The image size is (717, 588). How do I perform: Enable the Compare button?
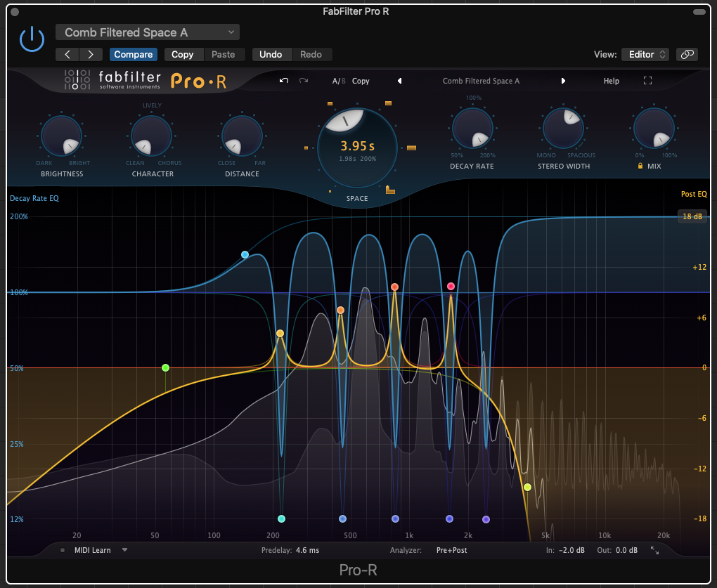coord(133,54)
